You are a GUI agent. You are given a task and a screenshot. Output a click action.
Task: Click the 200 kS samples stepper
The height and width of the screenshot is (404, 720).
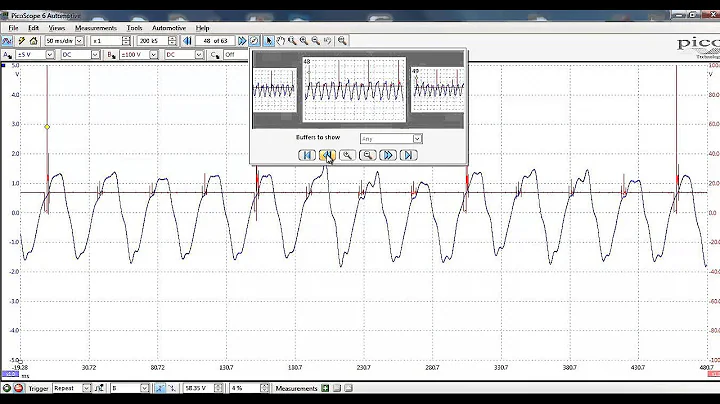(172, 41)
